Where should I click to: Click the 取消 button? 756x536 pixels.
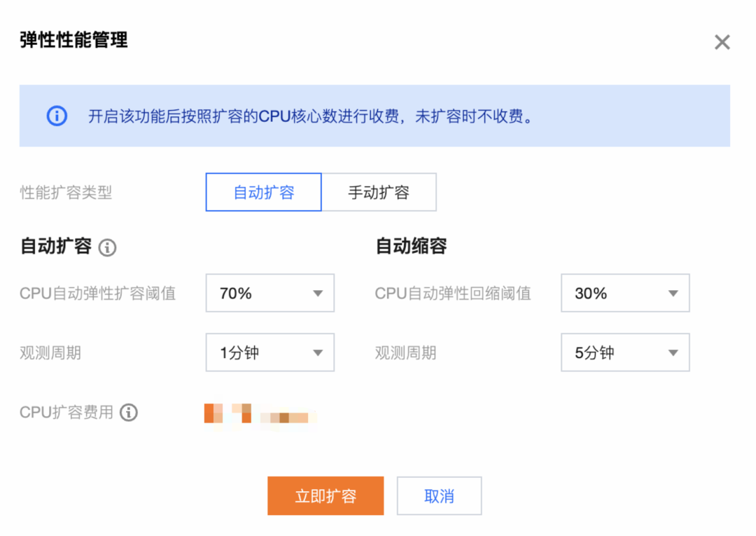pos(439,496)
